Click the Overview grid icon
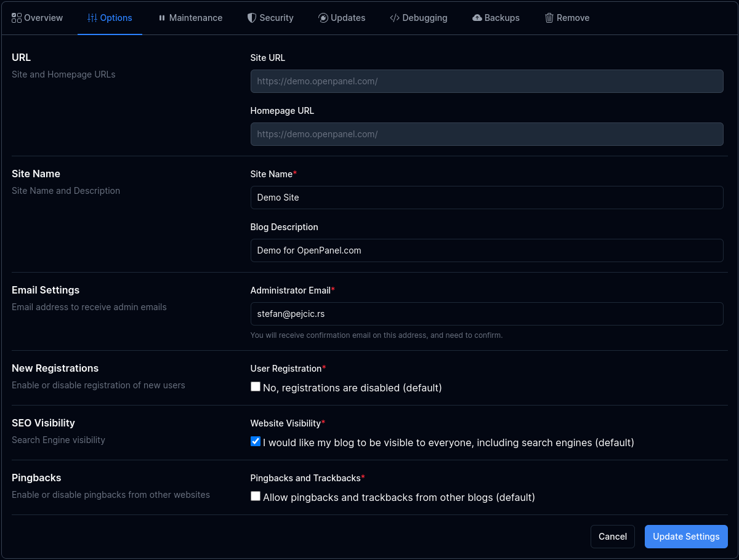The image size is (739, 560). pyautogui.click(x=17, y=18)
